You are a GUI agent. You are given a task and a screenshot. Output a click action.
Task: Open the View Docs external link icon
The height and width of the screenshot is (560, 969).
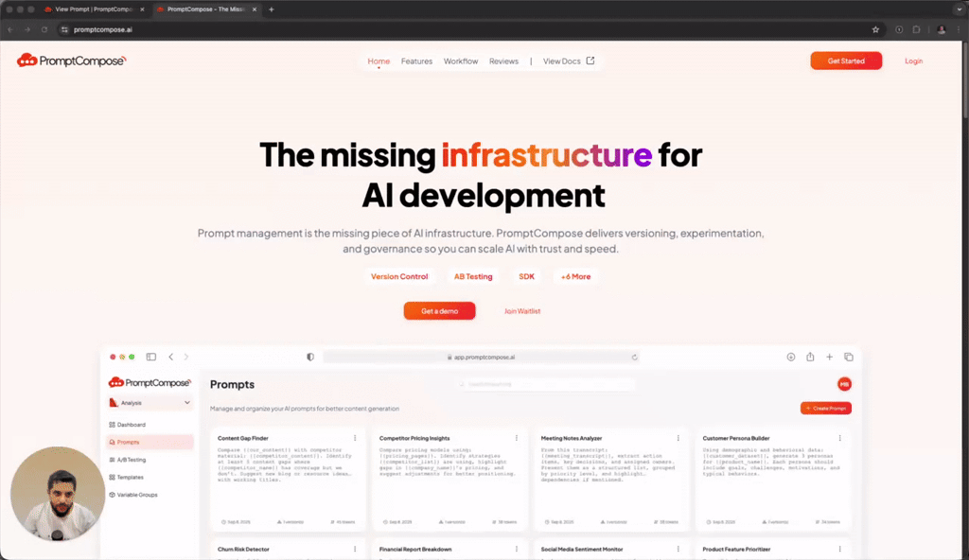pos(590,61)
